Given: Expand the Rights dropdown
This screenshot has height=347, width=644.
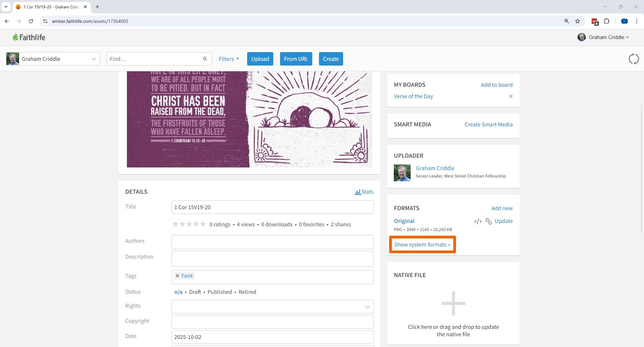Looking at the screenshot, I should click(272, 307).
